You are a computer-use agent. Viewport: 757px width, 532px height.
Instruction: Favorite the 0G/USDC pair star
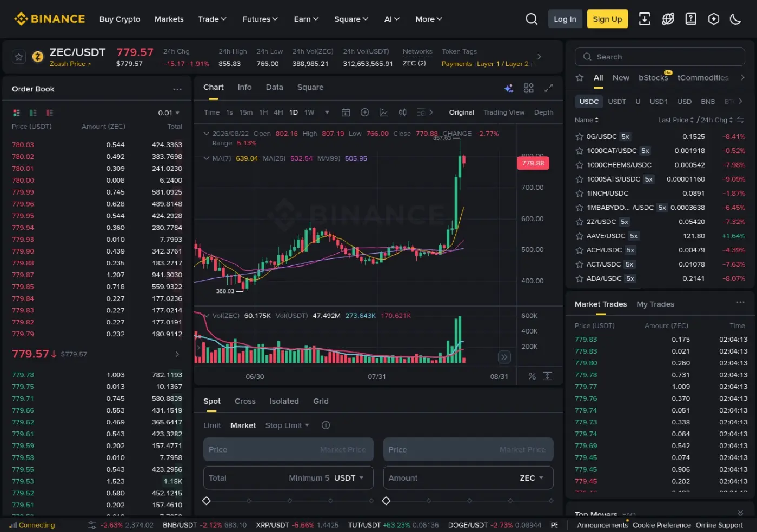pyautogui.click(x=579, y=137)
